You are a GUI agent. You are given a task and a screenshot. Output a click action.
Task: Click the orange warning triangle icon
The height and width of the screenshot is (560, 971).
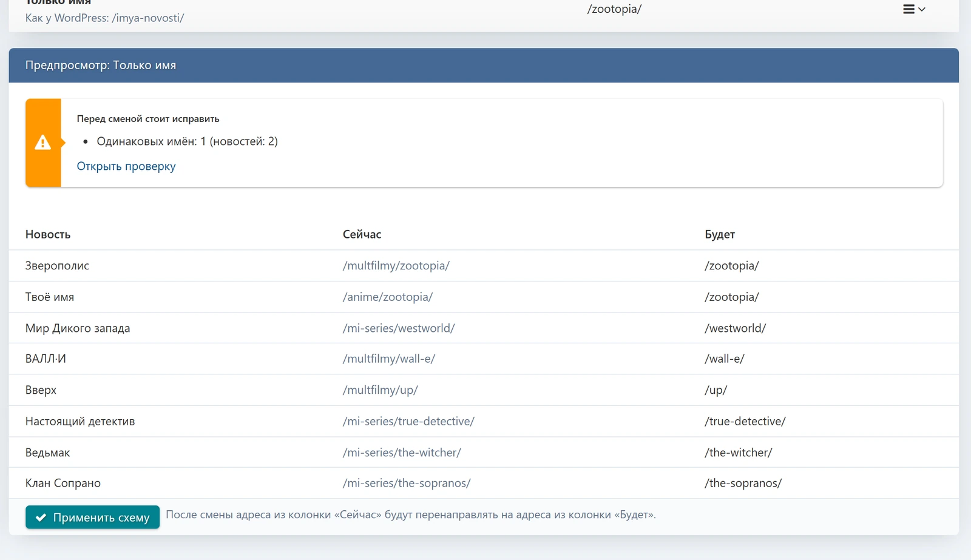point(42,143)
